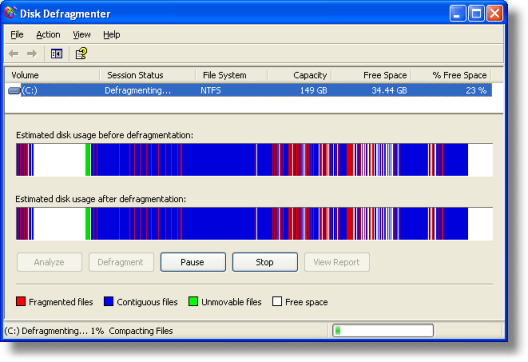
Task: Click the 23 % free space value
Action: (476, 91)
